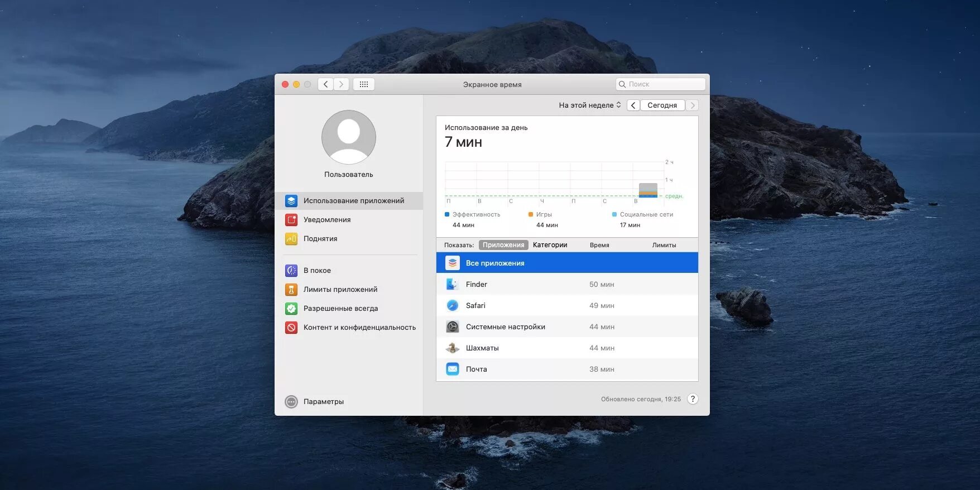Screen dimensions: 980x490
Task: Click the Эффективность legend label
Action: coord(476,215)
